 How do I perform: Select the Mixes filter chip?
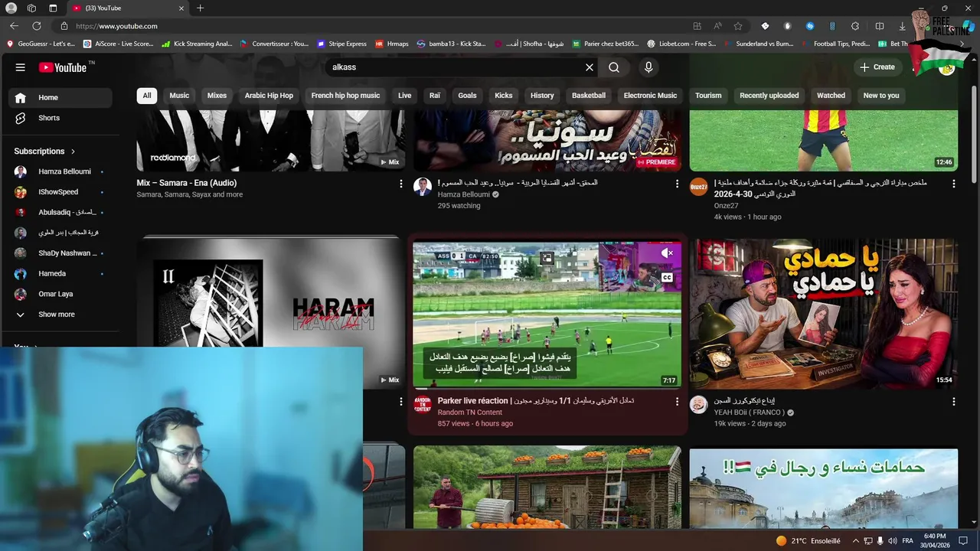pos(217,96)
